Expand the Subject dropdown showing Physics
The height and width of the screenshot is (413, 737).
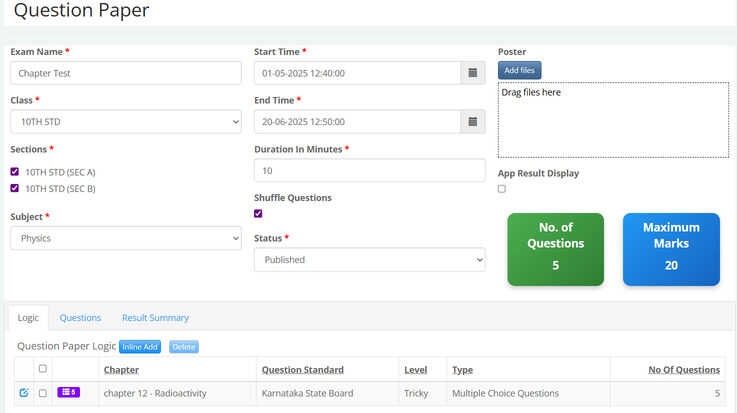pyautogui.click(x=126, y=238)
